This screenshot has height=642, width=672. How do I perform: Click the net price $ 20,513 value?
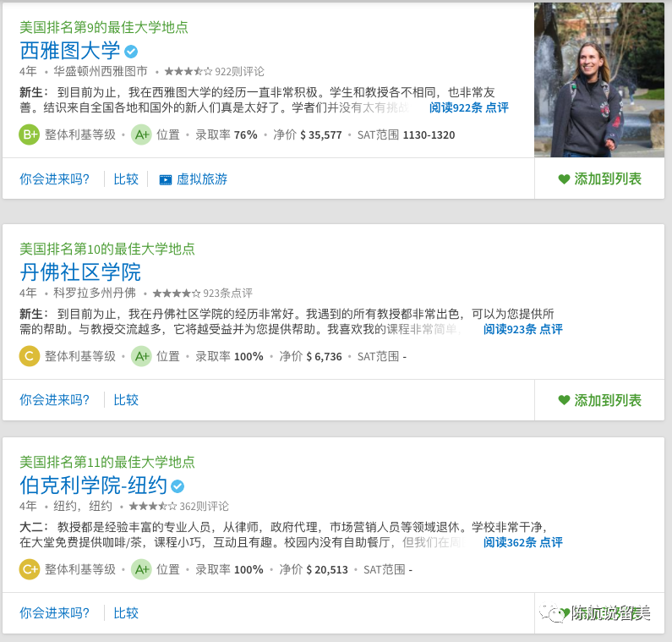coord(327,570)
